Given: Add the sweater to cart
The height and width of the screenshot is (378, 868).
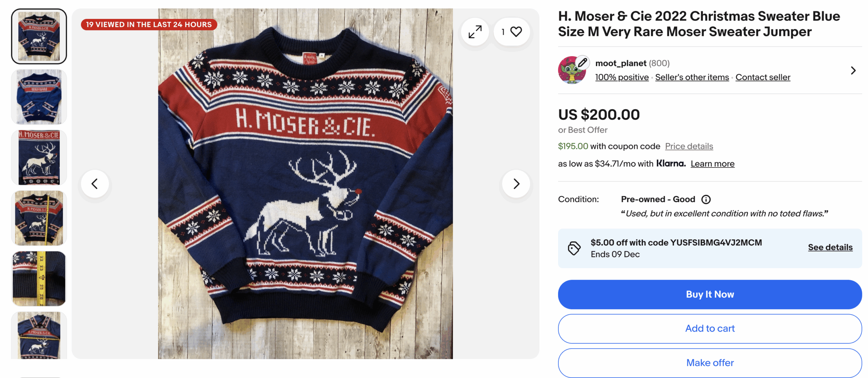Looking at the screenshot, I should pos(710,329).
